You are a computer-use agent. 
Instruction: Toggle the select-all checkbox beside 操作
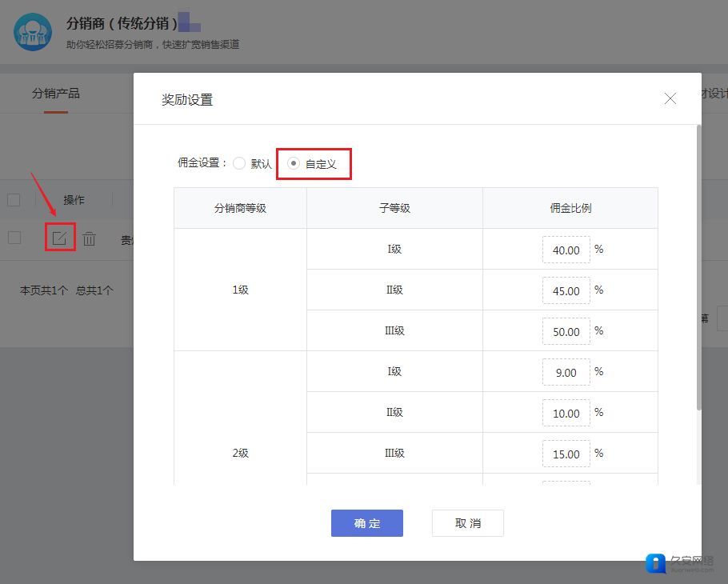(x=14, y=200)
